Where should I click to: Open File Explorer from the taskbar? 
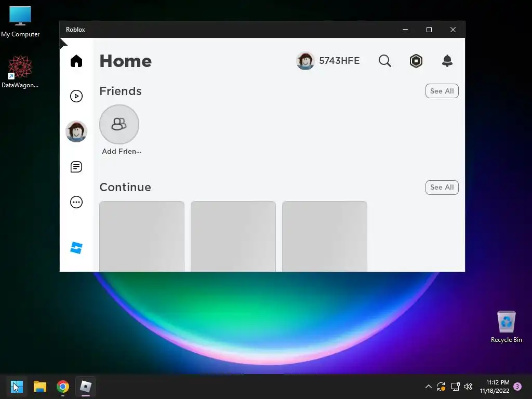coord(39,387)
